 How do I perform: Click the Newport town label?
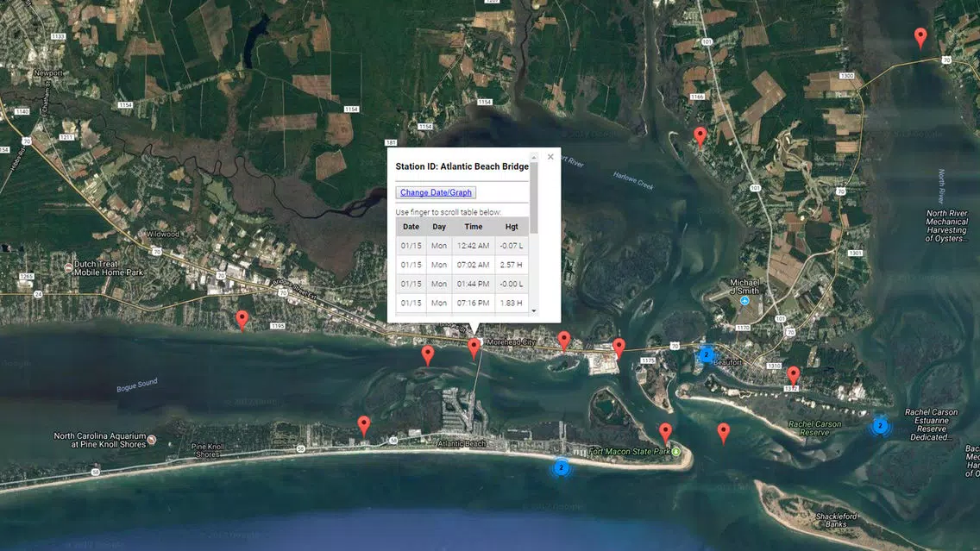point(48,73)
